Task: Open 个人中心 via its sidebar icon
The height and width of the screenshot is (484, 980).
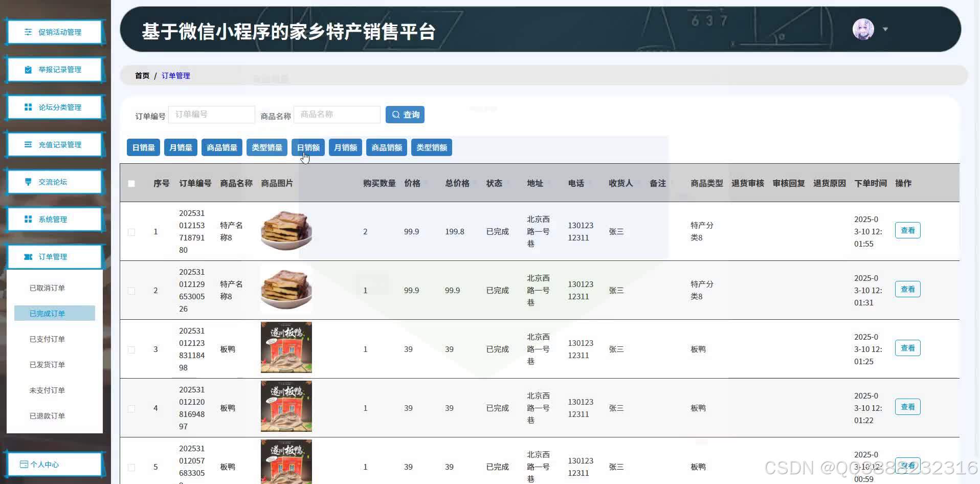Action: [24, 464]
